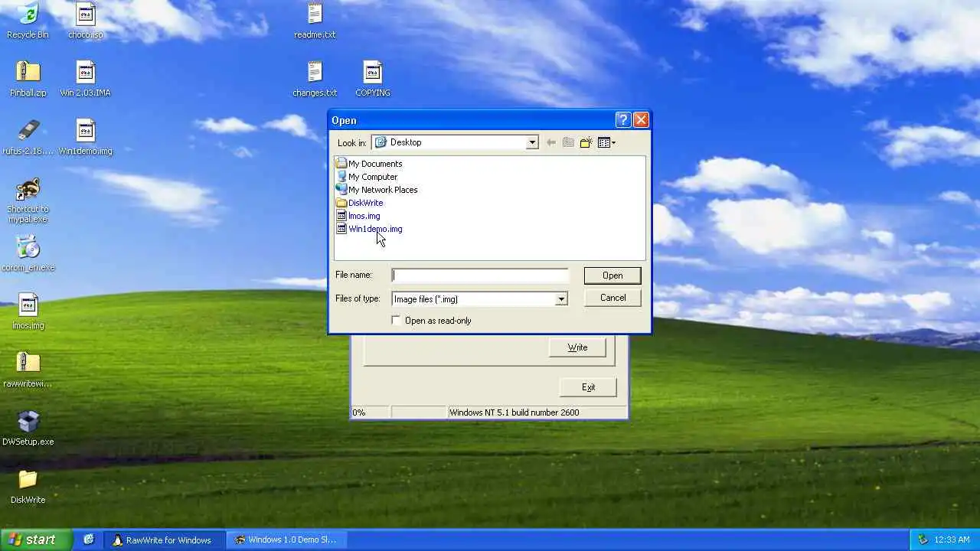Click the RawWrite 0% progress status
Viewport: 980px width, 551px height.
click(x=370, y=412)
